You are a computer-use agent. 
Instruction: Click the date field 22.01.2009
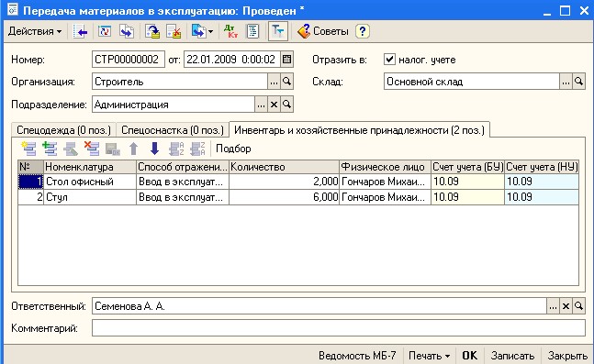click(x=232, y=60)
